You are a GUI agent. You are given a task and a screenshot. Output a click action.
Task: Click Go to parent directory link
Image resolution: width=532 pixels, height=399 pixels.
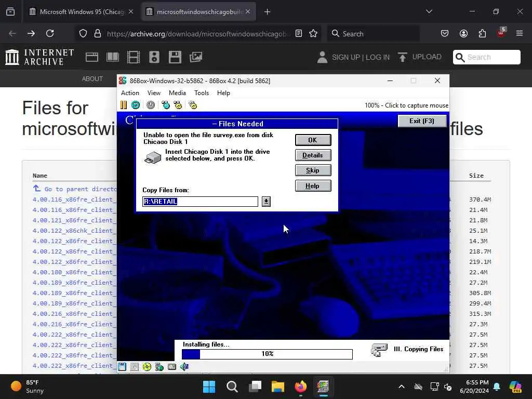point(75,189)
